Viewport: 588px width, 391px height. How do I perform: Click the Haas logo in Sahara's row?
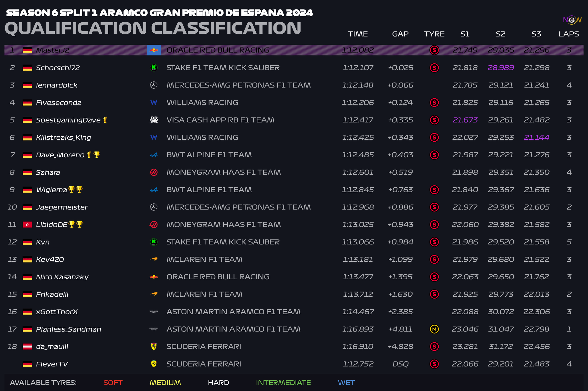[154, 172]
